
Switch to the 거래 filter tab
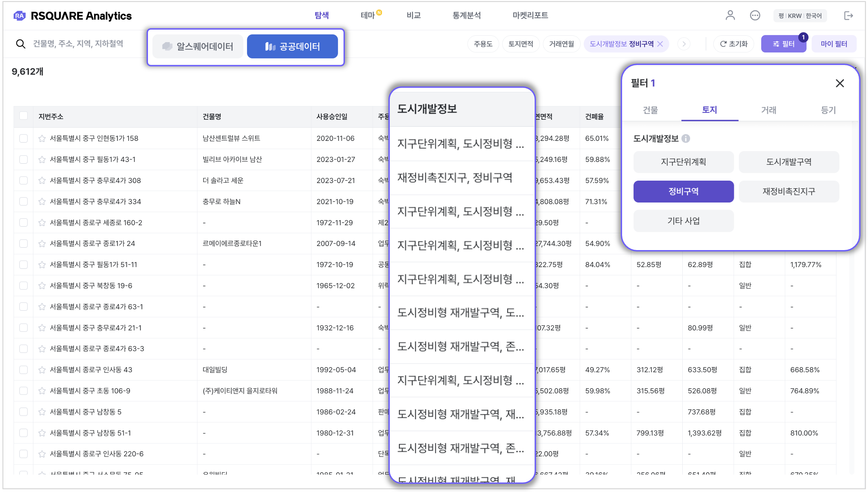click(x=768, y=110)
